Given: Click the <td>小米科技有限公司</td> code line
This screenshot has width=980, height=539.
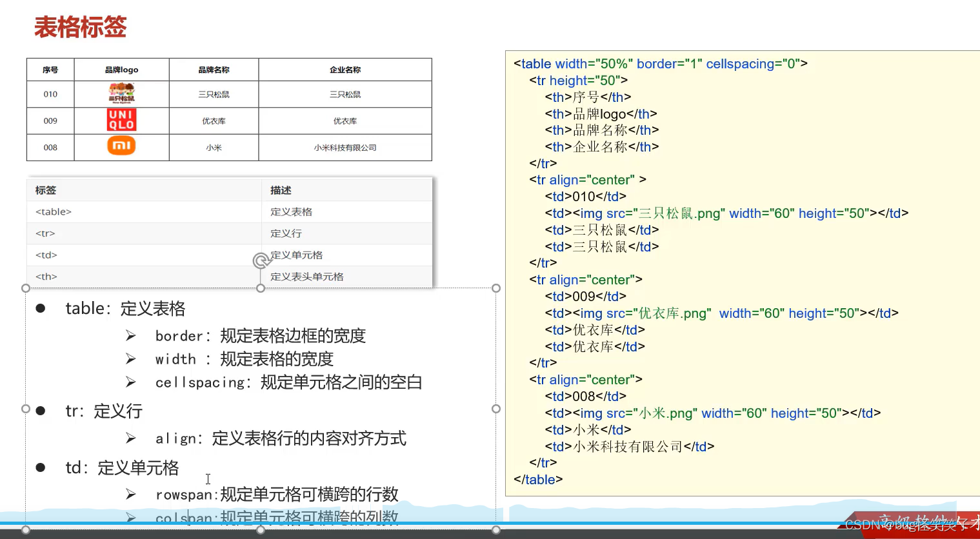Looking at the screenshot, I should (630, 447).
